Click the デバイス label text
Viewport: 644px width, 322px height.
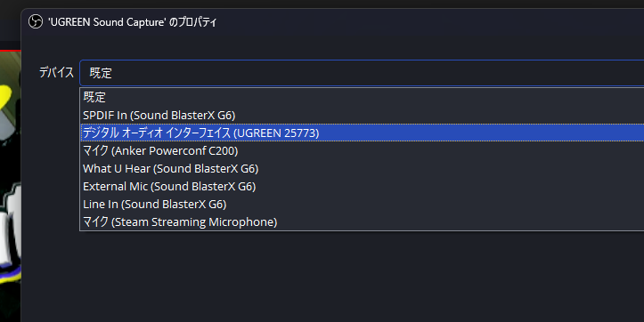click(56, 73)
